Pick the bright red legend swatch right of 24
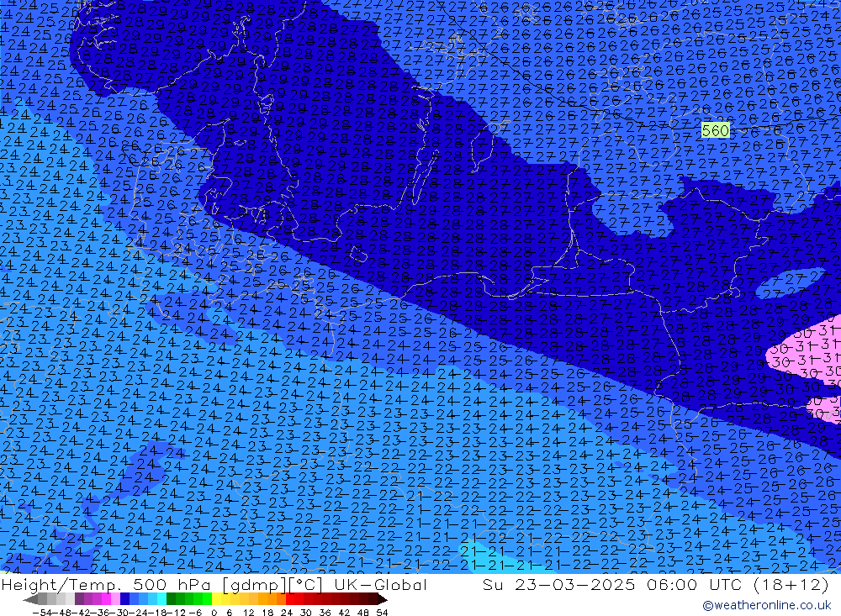 (x=290, y=599)
